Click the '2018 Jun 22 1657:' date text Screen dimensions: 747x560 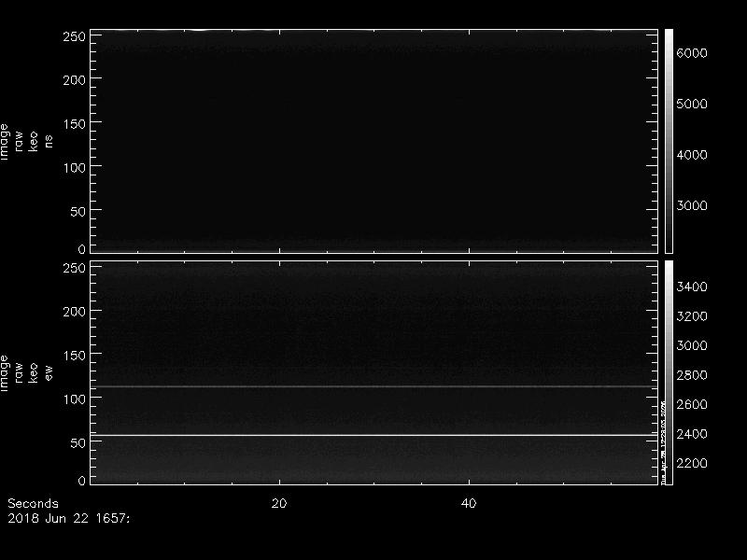click(x=68, y=519)
